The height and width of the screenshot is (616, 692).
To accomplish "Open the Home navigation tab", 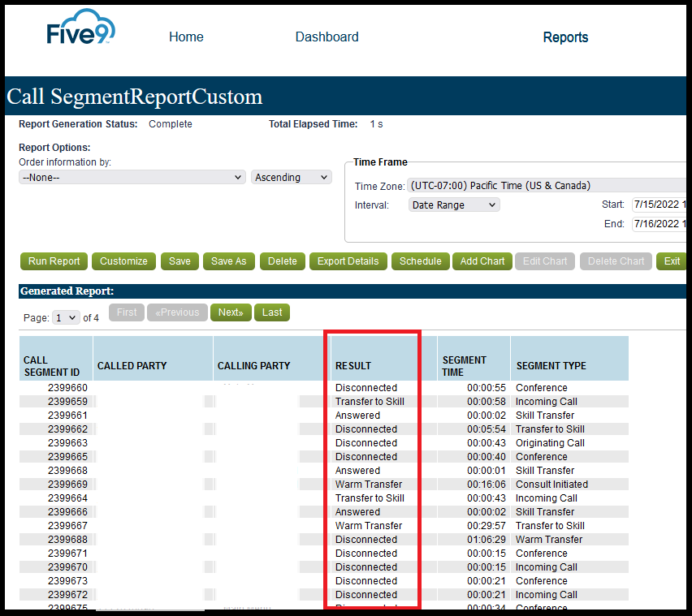I will (x=186, y=37).
